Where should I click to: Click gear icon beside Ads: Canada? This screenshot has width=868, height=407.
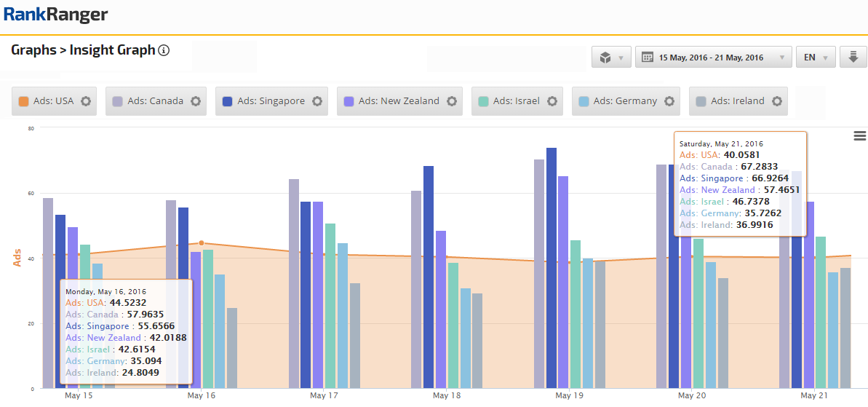(x=195, y=101)
